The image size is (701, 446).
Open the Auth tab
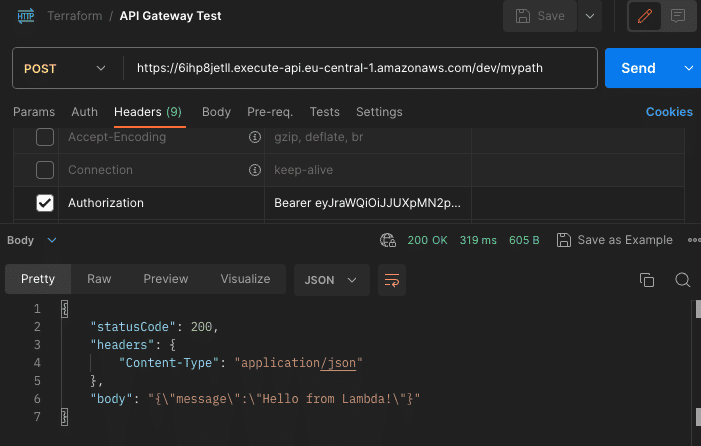(84, 112)
